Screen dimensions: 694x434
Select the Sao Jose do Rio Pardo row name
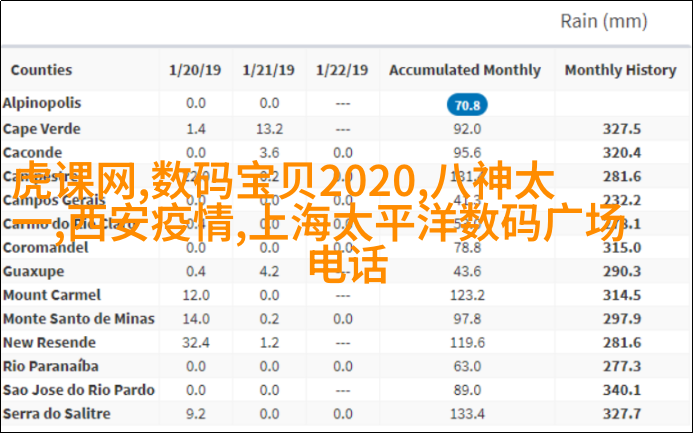point(79,390)
